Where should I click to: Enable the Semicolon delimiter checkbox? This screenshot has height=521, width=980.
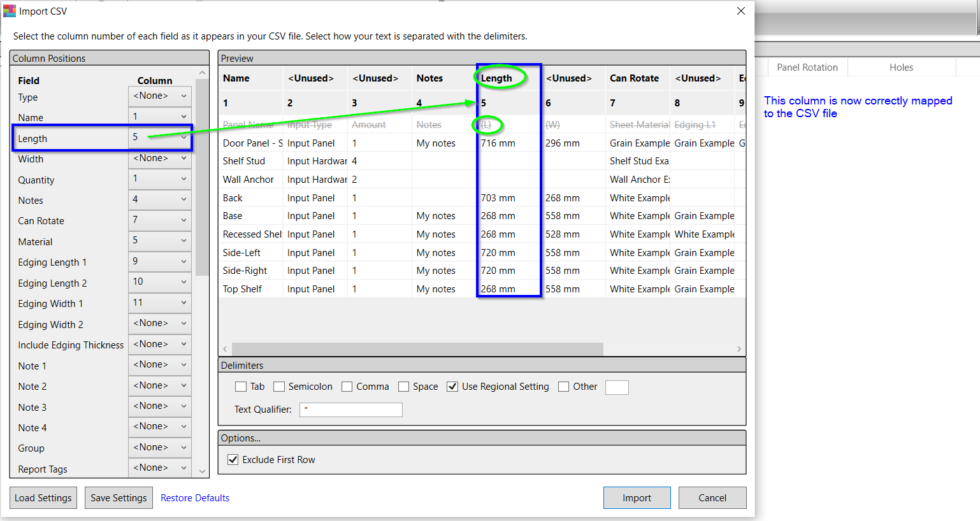[279, 387]
